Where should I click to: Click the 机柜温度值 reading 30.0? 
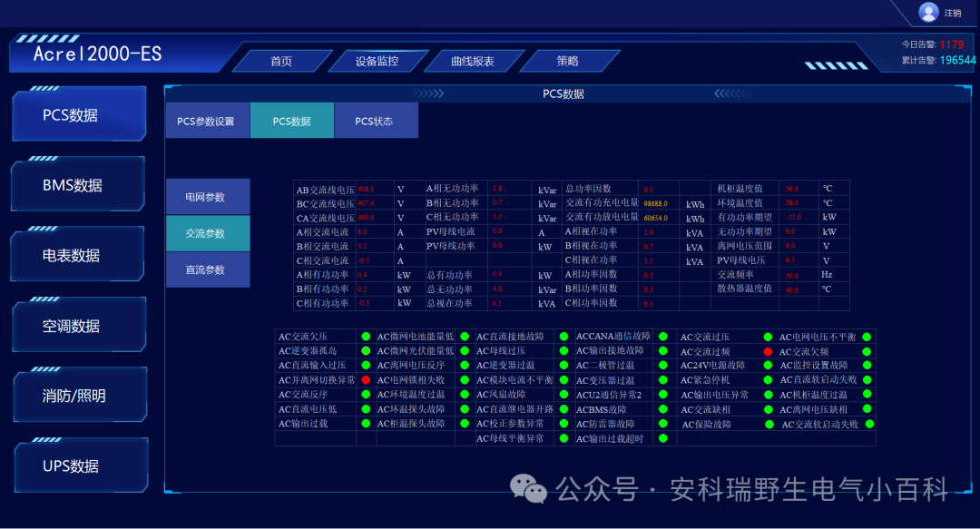pos(792,189)
